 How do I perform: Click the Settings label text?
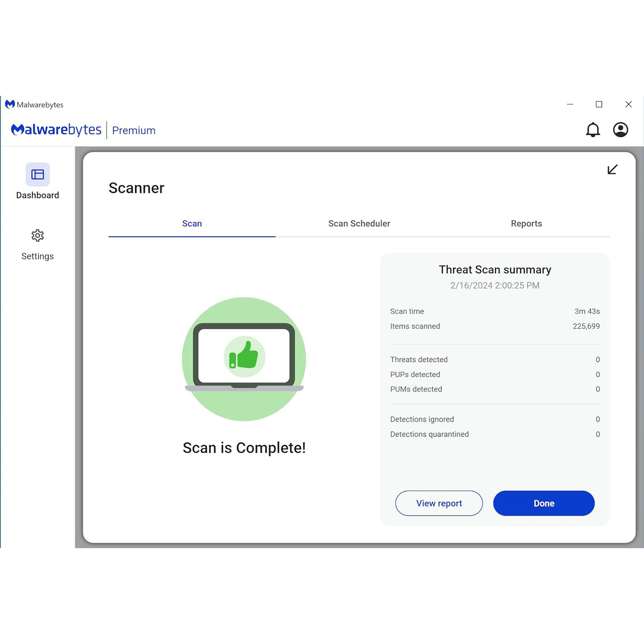(37, 256)
